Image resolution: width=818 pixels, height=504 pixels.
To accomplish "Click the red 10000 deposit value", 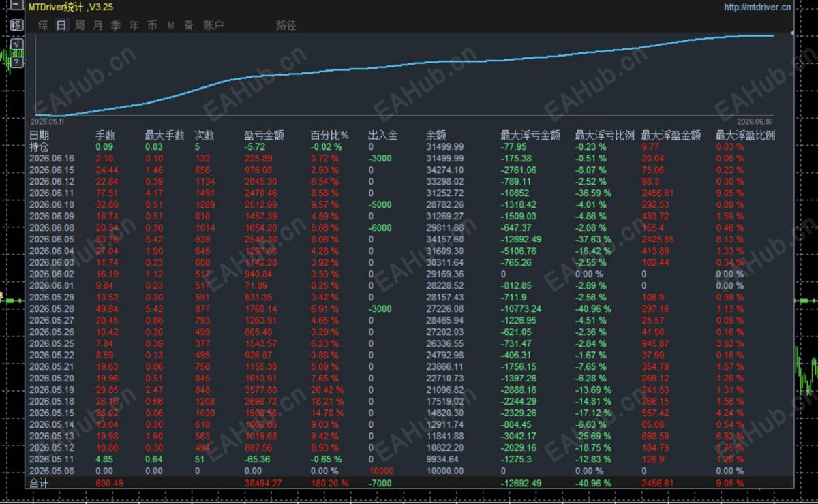I will pyautogui.click(x=380, y=471).
